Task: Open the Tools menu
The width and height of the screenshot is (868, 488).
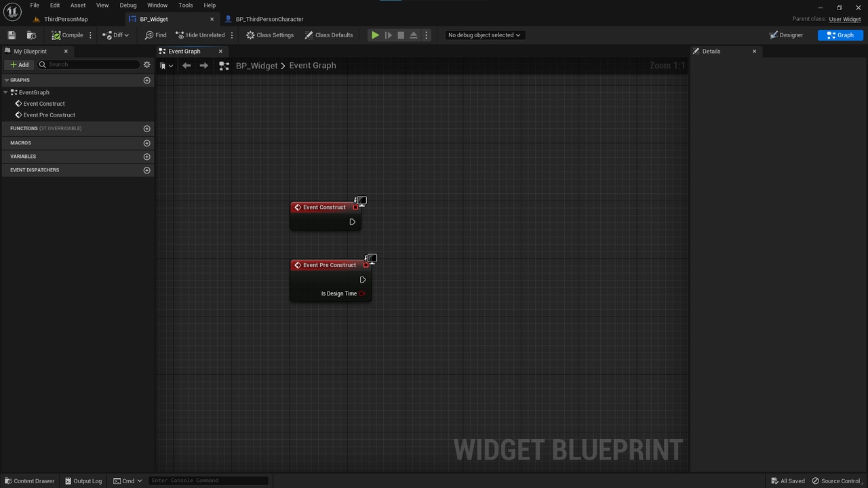Action: pyautogui.click(x=186, y=5)
